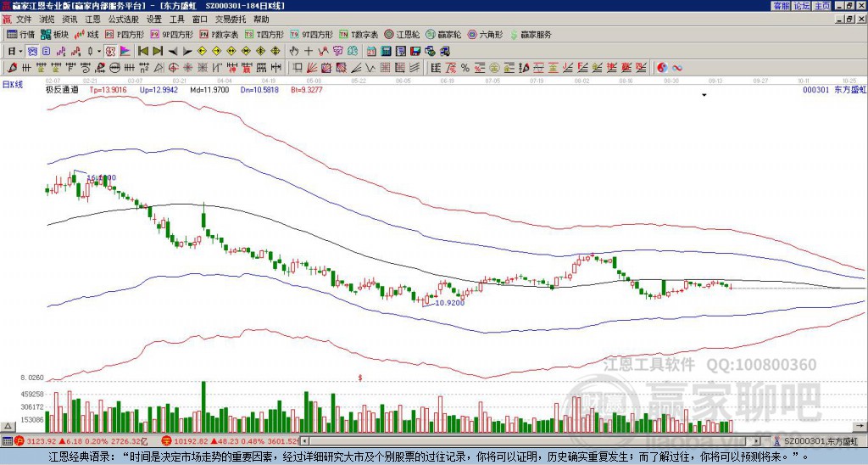This screenshot has width=868, height=465.
Task: Click the 000301 东方盛虹 stock label
Action: [834, 90]
